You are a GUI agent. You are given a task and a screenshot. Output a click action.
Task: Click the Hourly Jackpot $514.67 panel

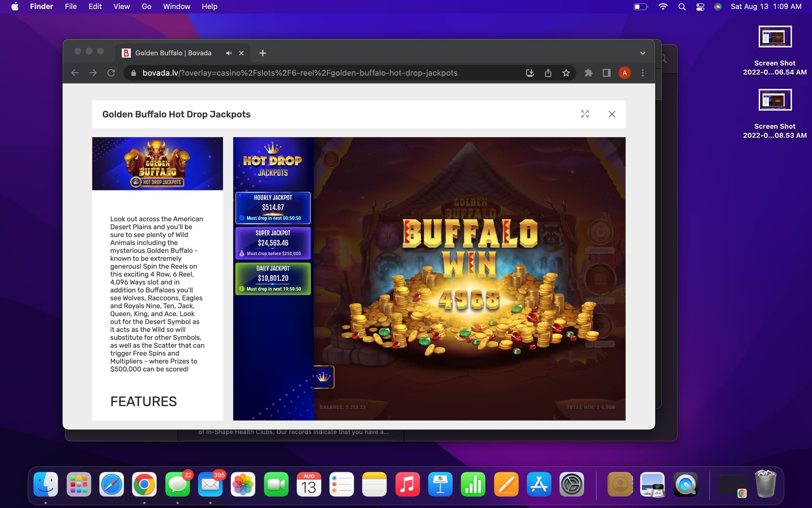[x=273, y=207]
